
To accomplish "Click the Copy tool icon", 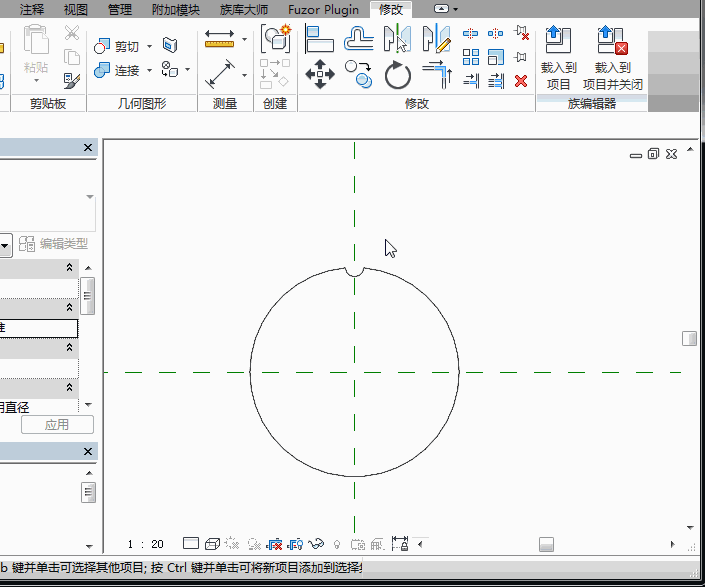I will click(358, 73).
